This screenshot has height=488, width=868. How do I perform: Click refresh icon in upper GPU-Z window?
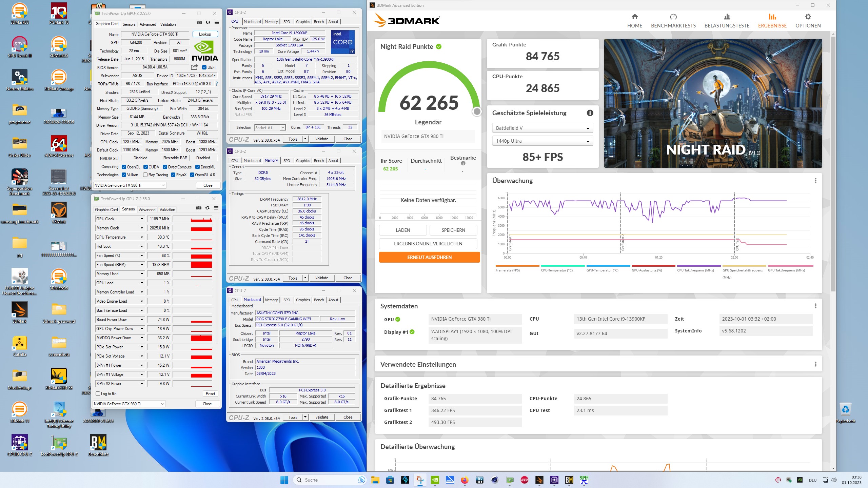click(208, 23)
